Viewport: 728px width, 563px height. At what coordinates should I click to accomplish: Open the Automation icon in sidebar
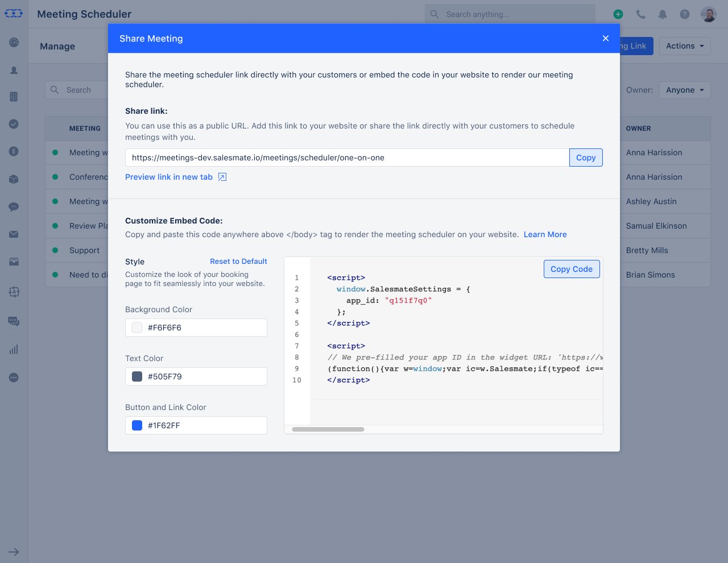coord(14,292)
